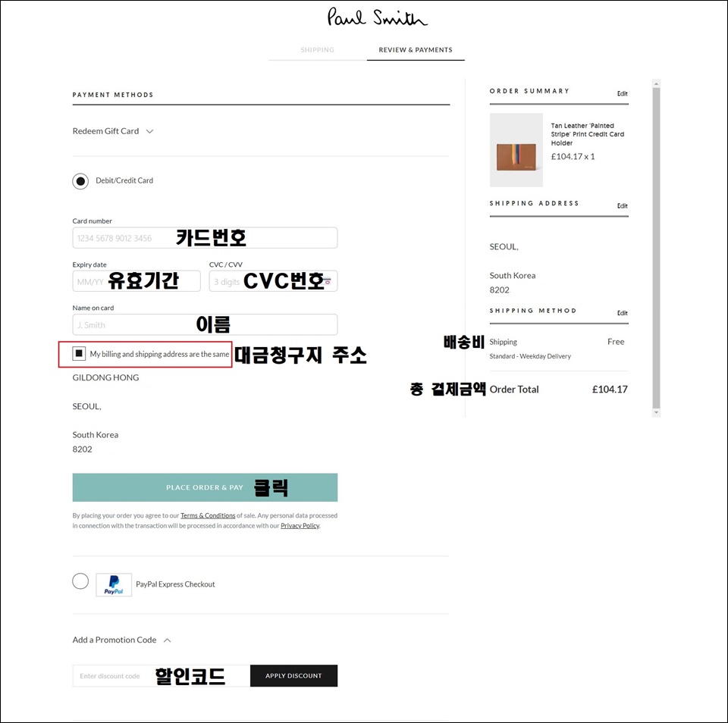Open the Privacy Policy link
This screenshot has height=723, width=728.
pos(300,526)
